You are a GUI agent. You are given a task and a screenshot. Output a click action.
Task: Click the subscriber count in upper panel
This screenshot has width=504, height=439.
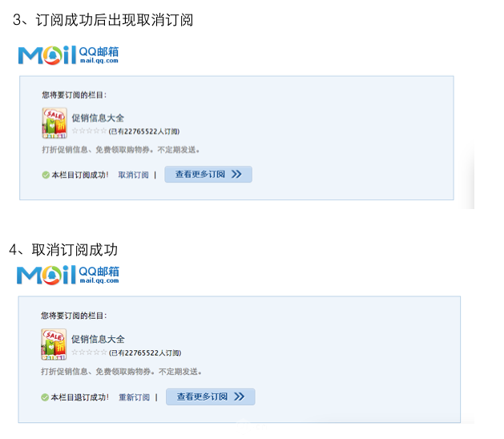click(x=144, y=131)
